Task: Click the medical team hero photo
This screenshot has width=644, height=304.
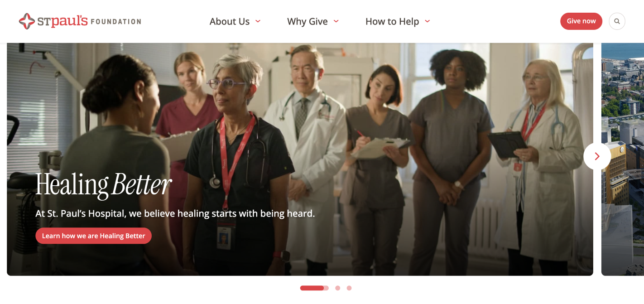Action: [x=300, y=159]
